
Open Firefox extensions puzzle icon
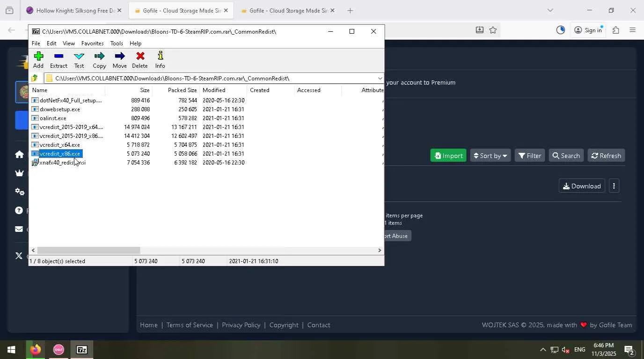point(616,30)
